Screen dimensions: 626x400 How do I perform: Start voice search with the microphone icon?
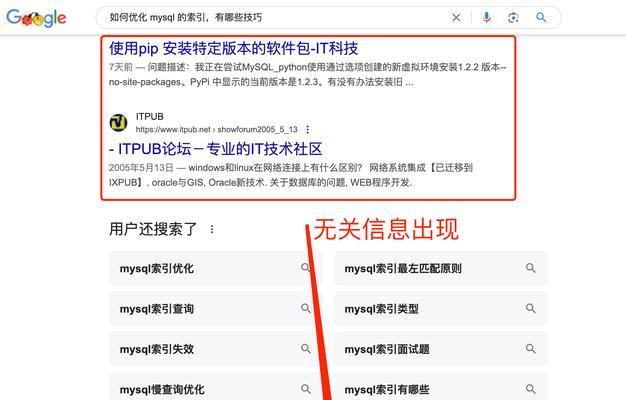486,17
